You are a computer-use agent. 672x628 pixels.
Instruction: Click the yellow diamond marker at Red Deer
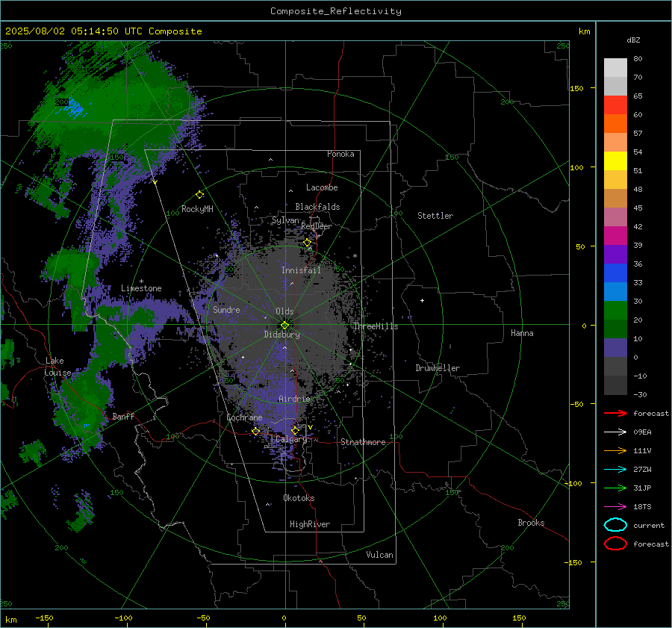308,243
